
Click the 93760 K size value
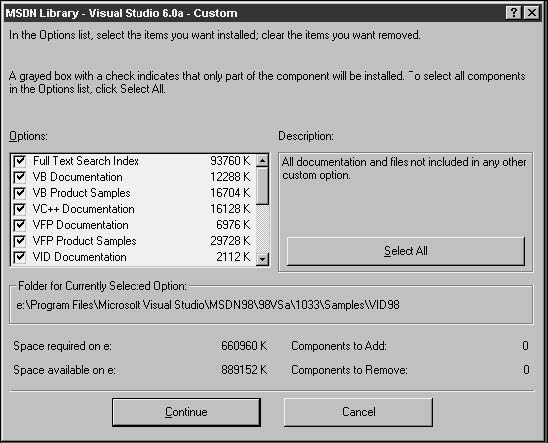coord(230,161)
